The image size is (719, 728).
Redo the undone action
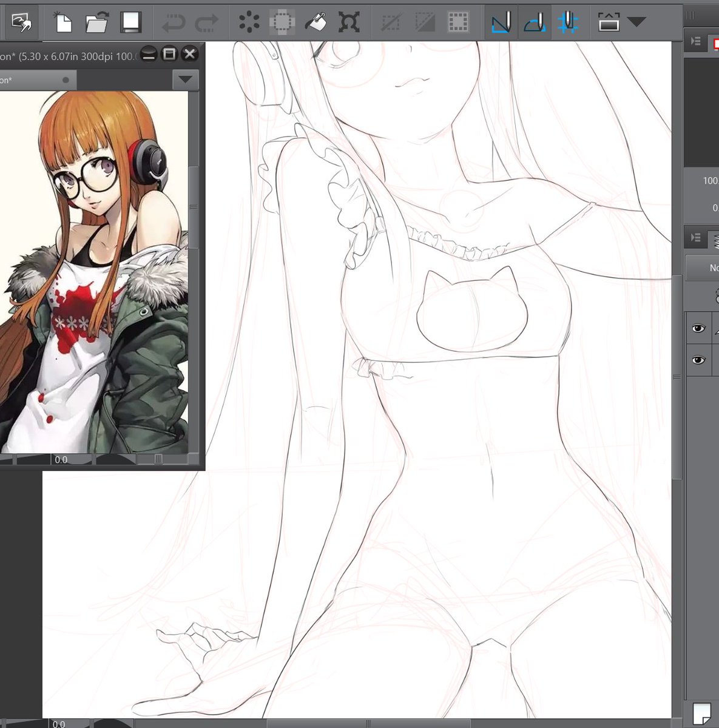[x=207, y=23]
